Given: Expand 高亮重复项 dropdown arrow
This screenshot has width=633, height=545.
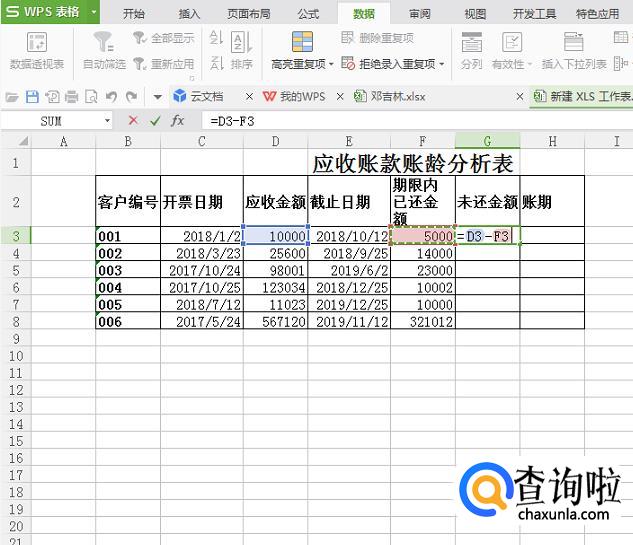Looking at the screenshot, I should point(331,64).
